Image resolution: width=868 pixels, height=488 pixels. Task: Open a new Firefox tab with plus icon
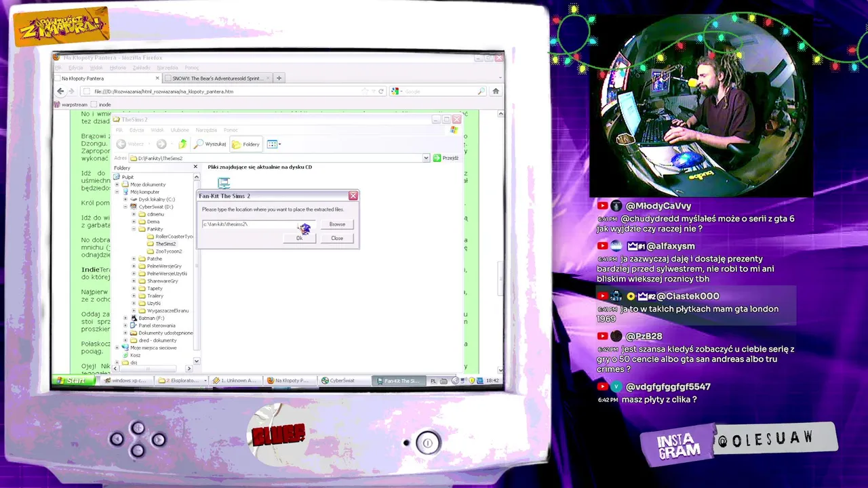click(x=279, y=79)
